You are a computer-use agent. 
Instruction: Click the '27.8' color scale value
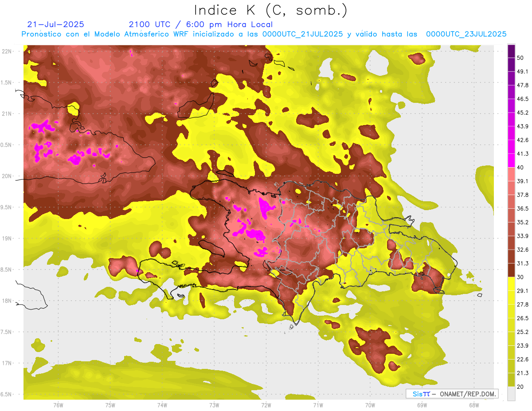[x=523, y=304]
